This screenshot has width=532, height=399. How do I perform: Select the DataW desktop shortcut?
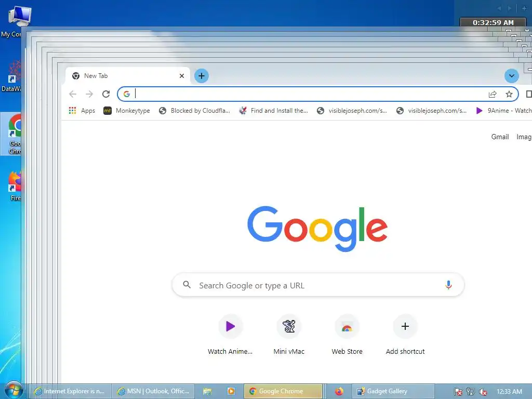tap(11, 76)
